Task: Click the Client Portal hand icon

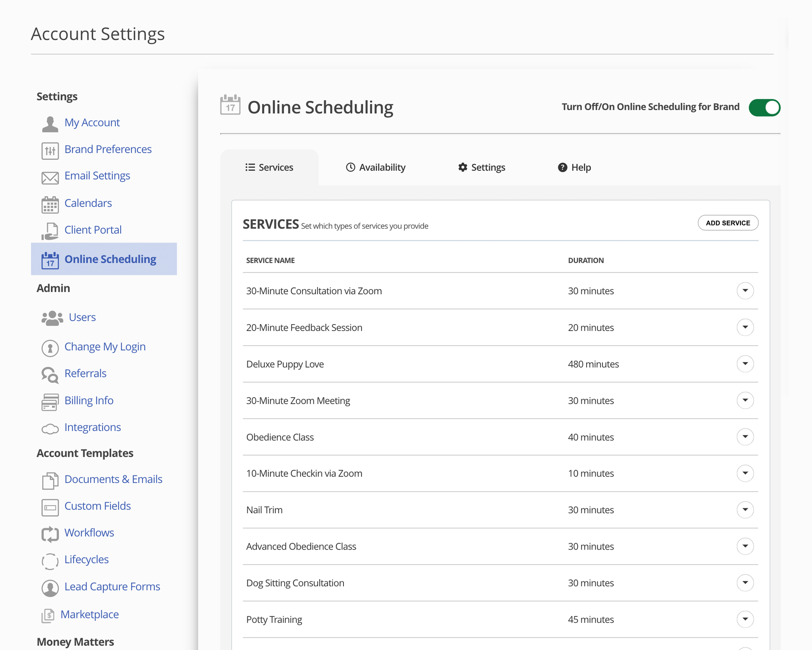Action: click(x=50, y=231)
